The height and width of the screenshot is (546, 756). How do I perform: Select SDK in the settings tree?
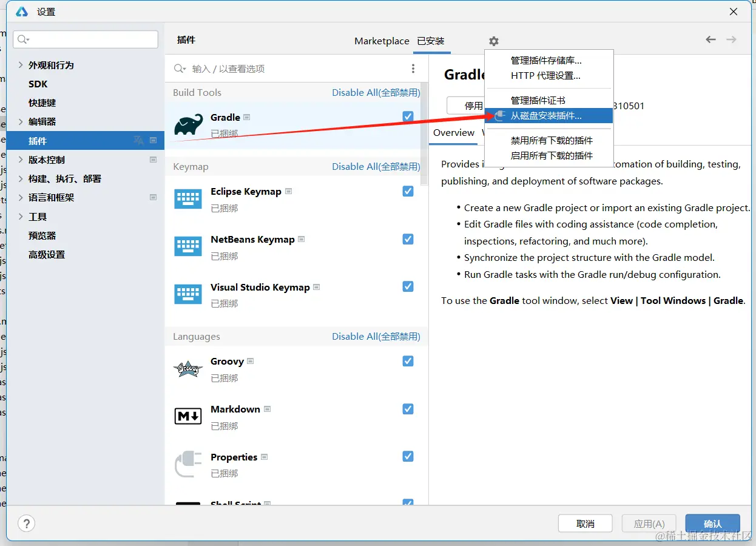click(x=38, y=84)
